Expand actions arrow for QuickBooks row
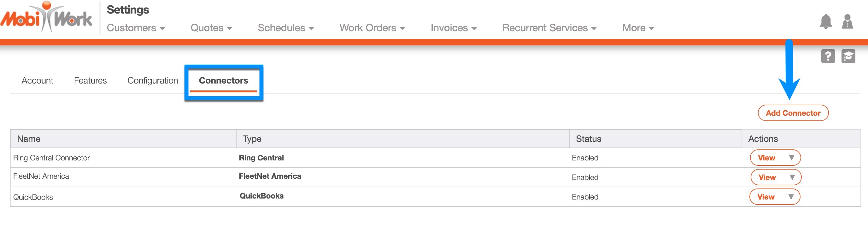Viewport: 868px width, 249px height. click(x=791, y=197)
